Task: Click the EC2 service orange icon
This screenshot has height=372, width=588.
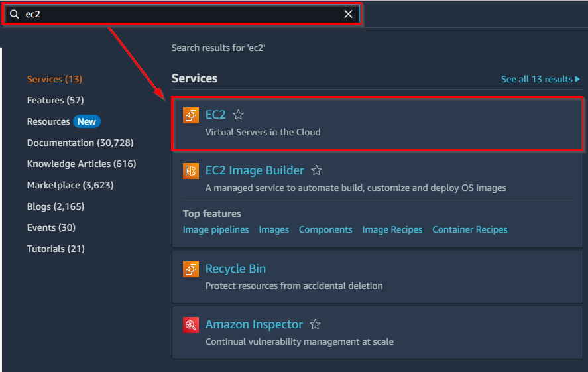Action: (191, 115)
